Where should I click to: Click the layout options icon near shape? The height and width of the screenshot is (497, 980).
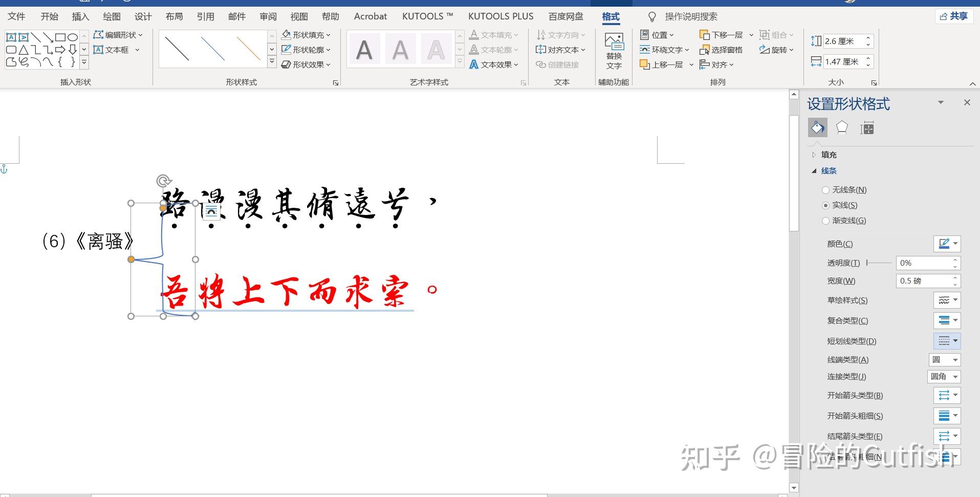tap(211, 211)
